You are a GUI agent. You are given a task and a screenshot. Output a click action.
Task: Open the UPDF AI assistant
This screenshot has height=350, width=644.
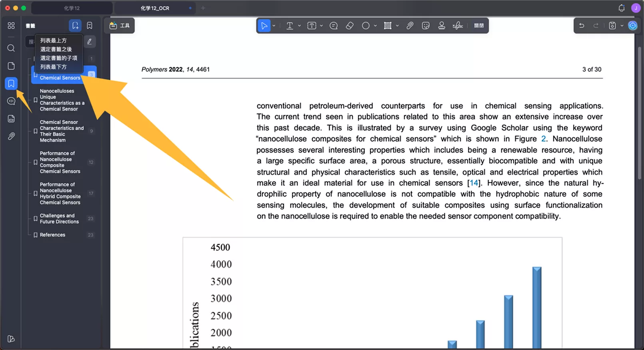(633, 26)
